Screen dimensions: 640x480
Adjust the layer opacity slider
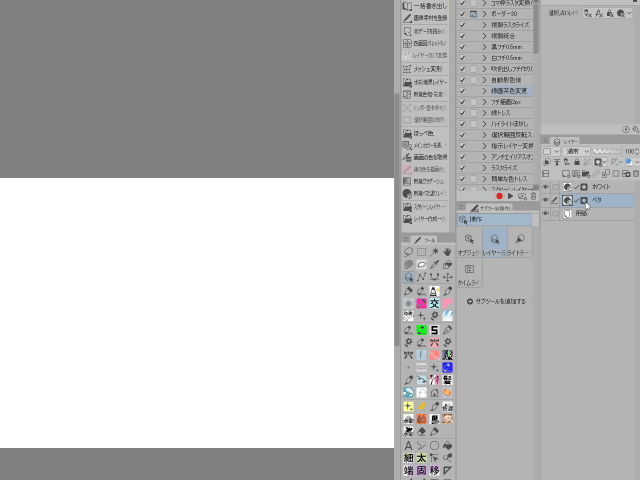(x=607, y=151)
